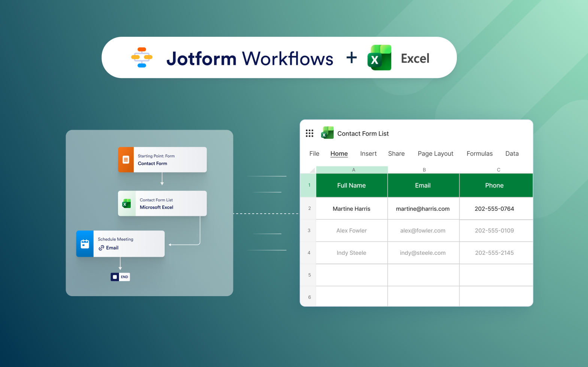The image size is (588, 367).
Task: Click the martine@harris.com cell
Action: point(424,208)
